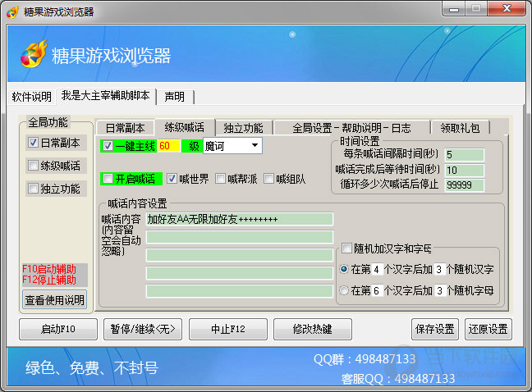Click the loop count field showing 99999
The height and width of the screenshot is (392, 532).
click(464, 185)
